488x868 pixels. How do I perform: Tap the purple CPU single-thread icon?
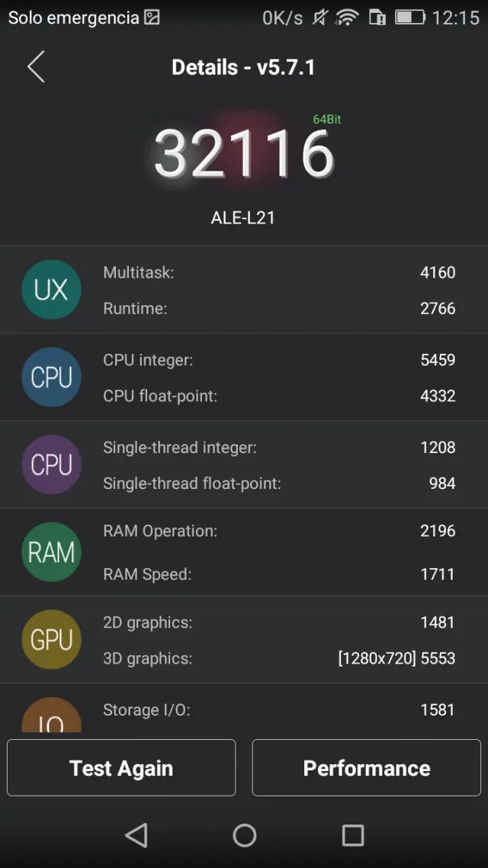click(x=51, y=465)
